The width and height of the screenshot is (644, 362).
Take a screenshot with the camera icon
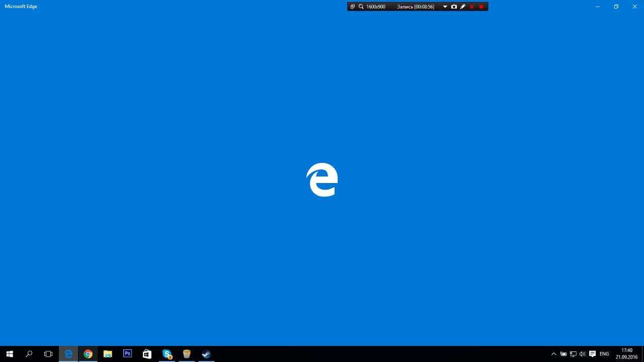click(x=454, y=7)
